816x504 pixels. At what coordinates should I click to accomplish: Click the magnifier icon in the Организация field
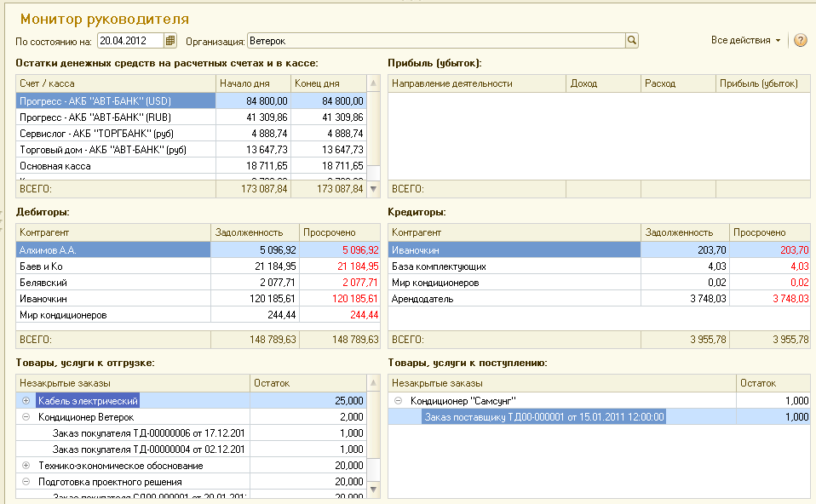pyautogui.click(x=631, y=41)
